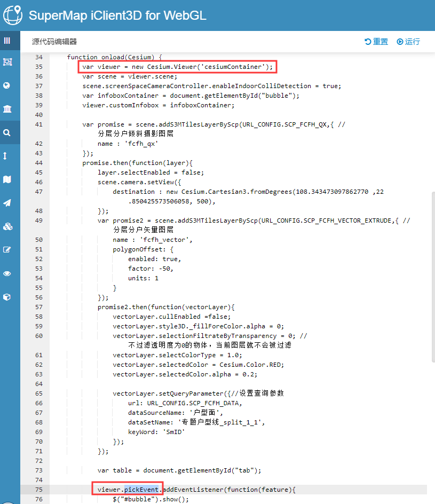Click line number 75 in the gutter

pyautogui.click(x=39, y=490)
